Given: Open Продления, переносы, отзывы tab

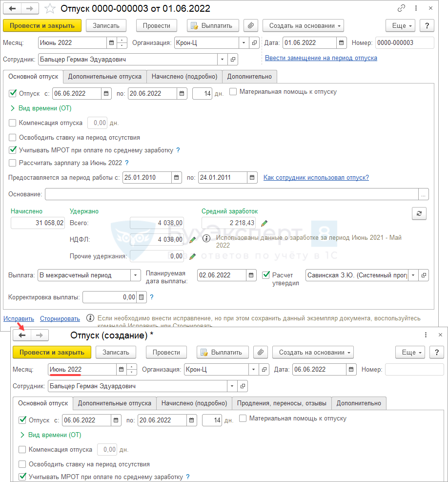Looking at the screenshot, I should (x=282, y=403).
